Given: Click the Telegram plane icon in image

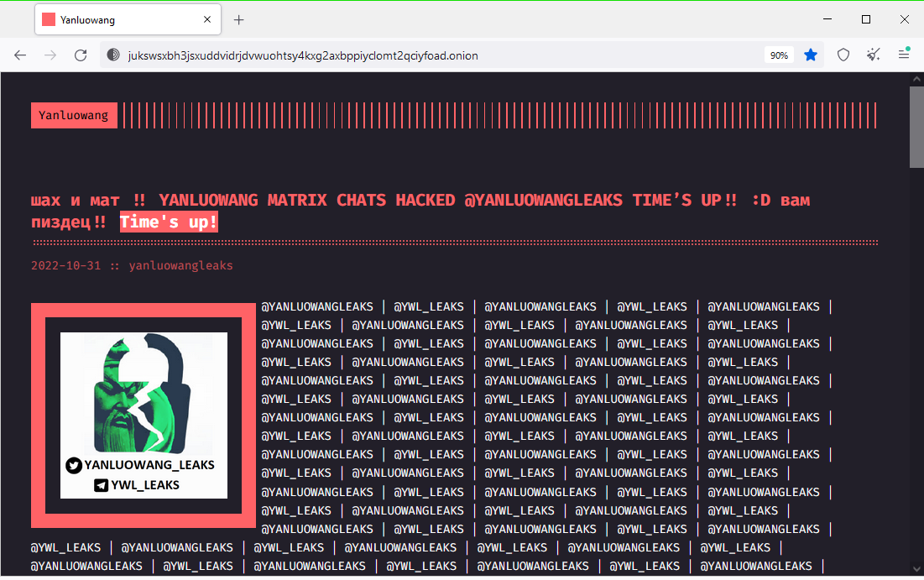Looking at the screenshot, I should (102, 485).
